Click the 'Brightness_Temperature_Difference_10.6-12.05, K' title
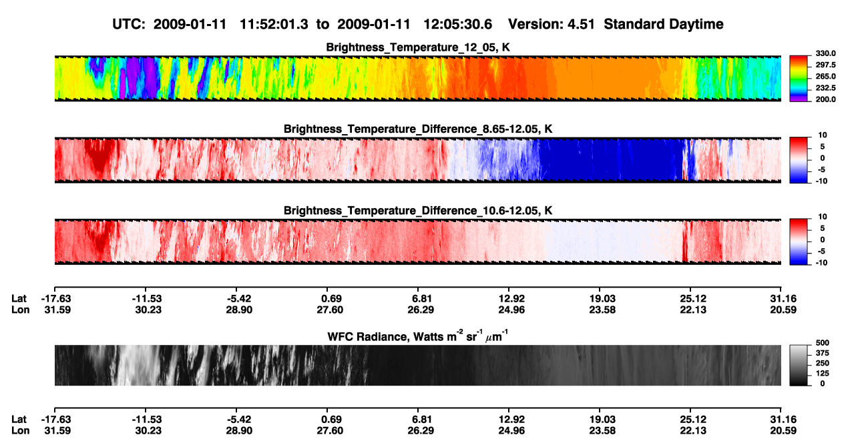Screen dimensions: 868x445 point(418,211)
